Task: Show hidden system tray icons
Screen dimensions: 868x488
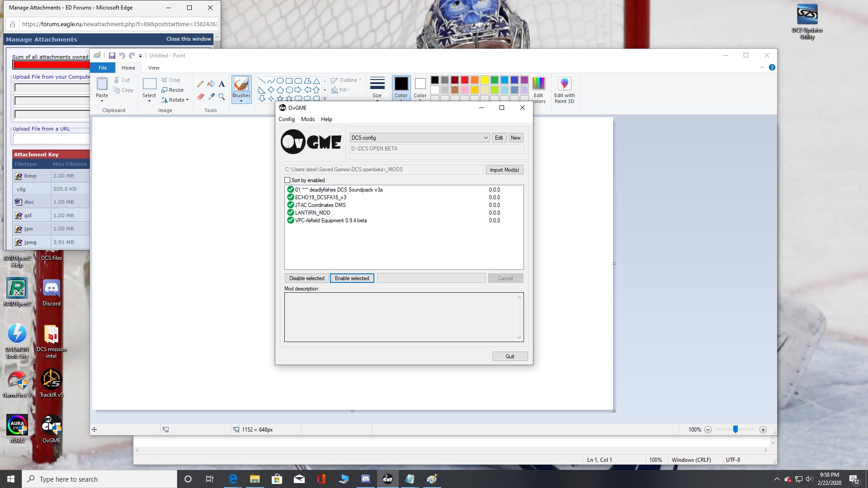Action: (777, 479)
